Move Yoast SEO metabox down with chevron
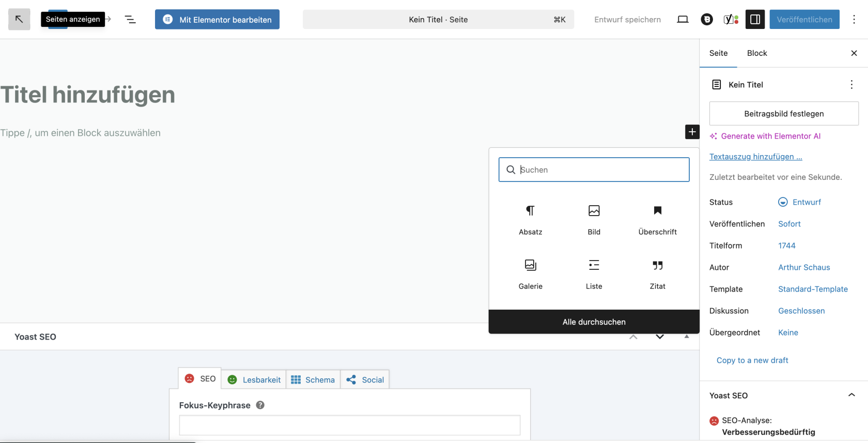This screenshot has width=868, height=443. (x=660, y=337)
